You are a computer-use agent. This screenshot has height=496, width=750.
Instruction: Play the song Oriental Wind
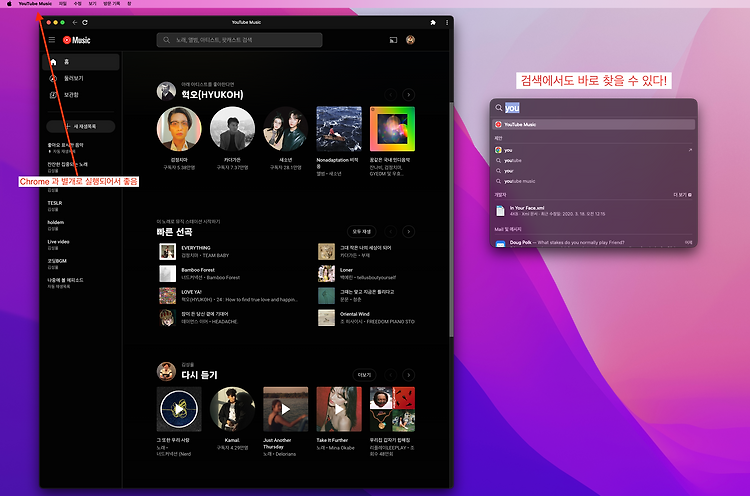(326, 318)
